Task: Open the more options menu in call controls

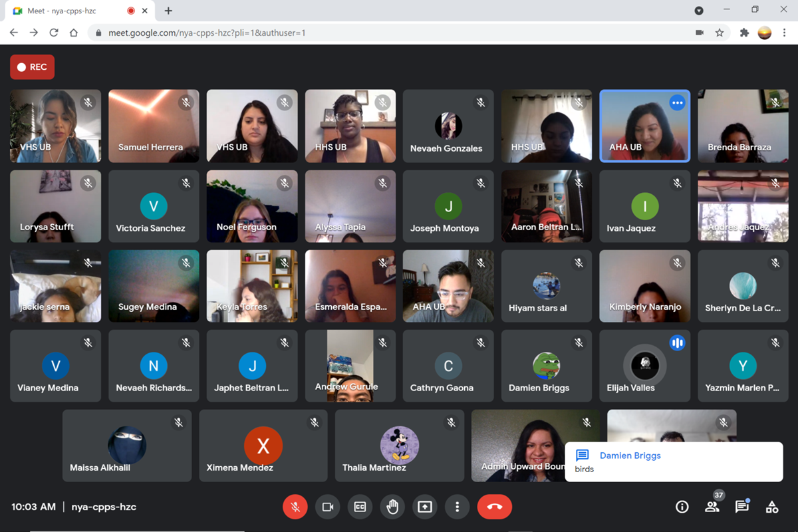Action: pos(457,507)
